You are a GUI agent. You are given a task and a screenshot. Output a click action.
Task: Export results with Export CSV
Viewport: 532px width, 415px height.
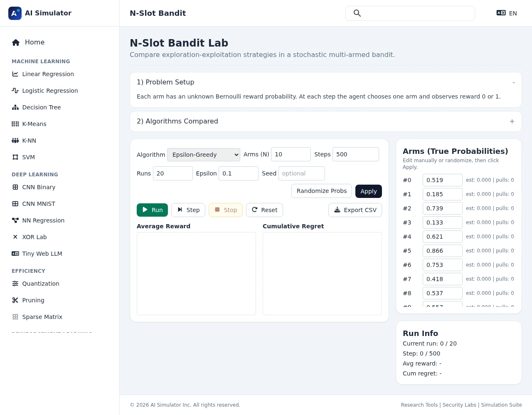pos(355,210)
